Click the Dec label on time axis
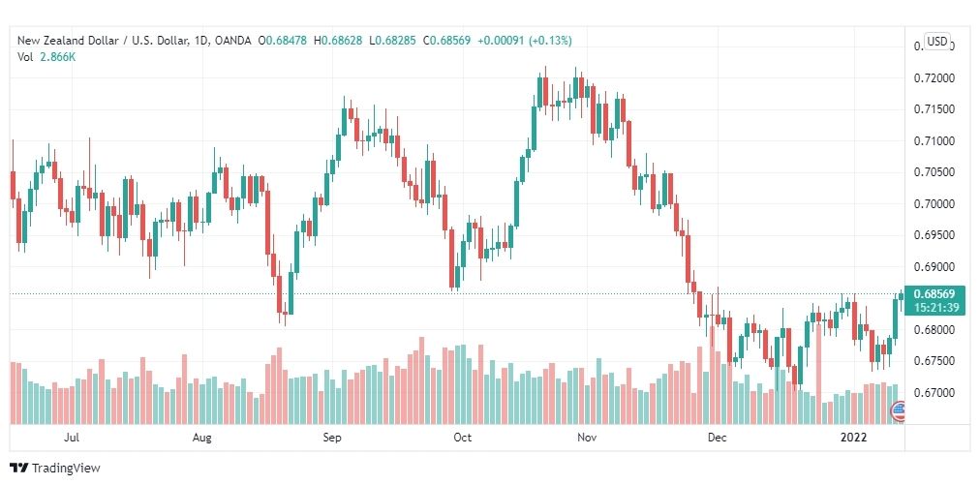This screenshot has height=485, width=980. point(717,438)
